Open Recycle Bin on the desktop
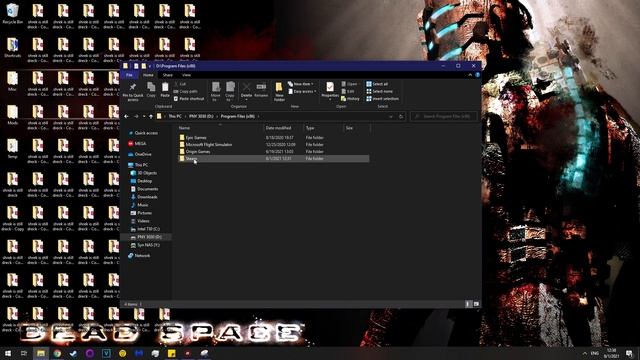This screenshot has width=640, height=360. (x=12, y=14)
